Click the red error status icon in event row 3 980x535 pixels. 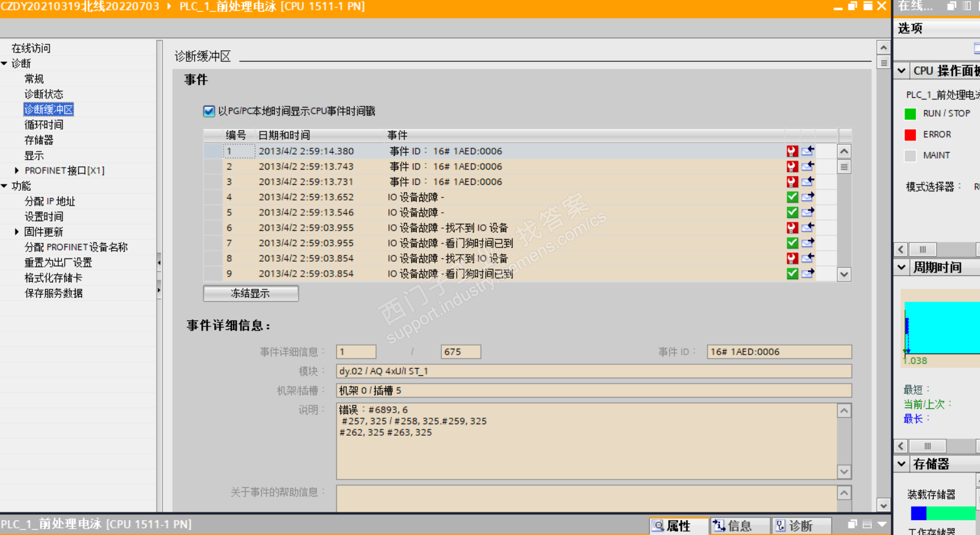pos(792,182)
